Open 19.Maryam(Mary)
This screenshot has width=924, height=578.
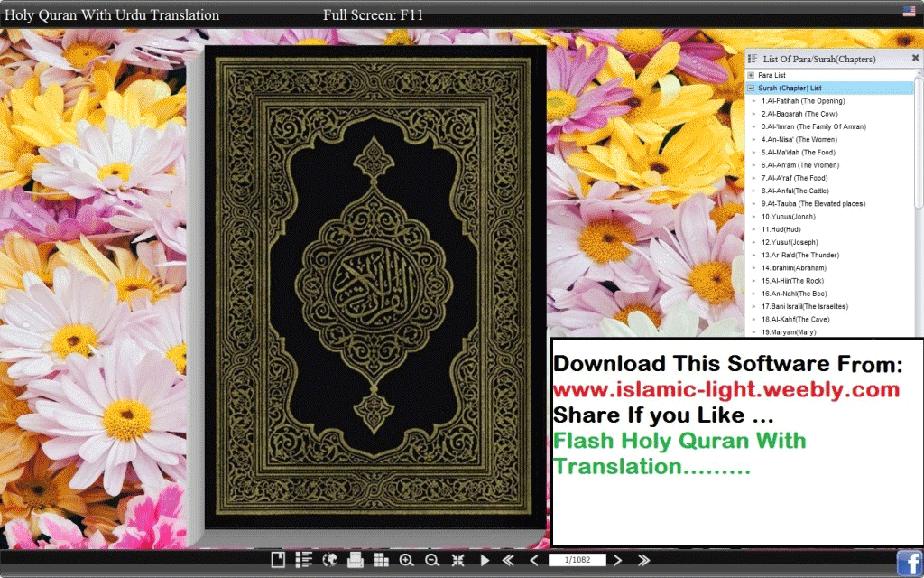789,332
